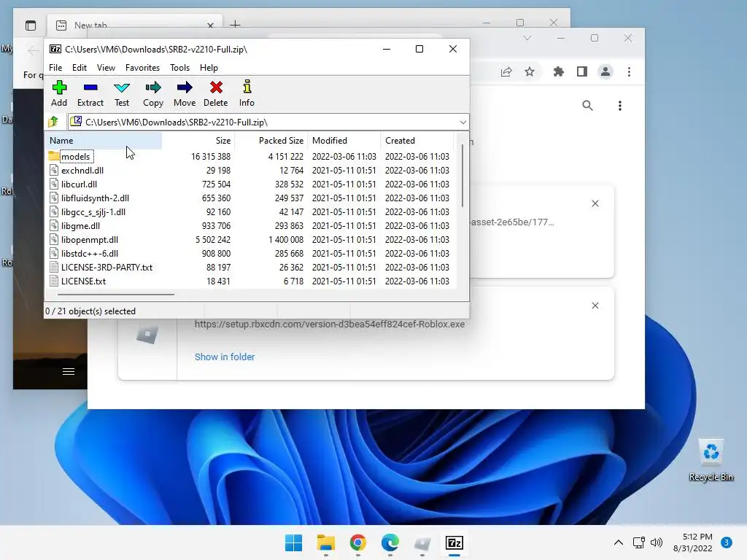Viewport: 747px width, 560px height.
Task: Switch to Chrome from taskbar
Action: [x=357, y=542]
